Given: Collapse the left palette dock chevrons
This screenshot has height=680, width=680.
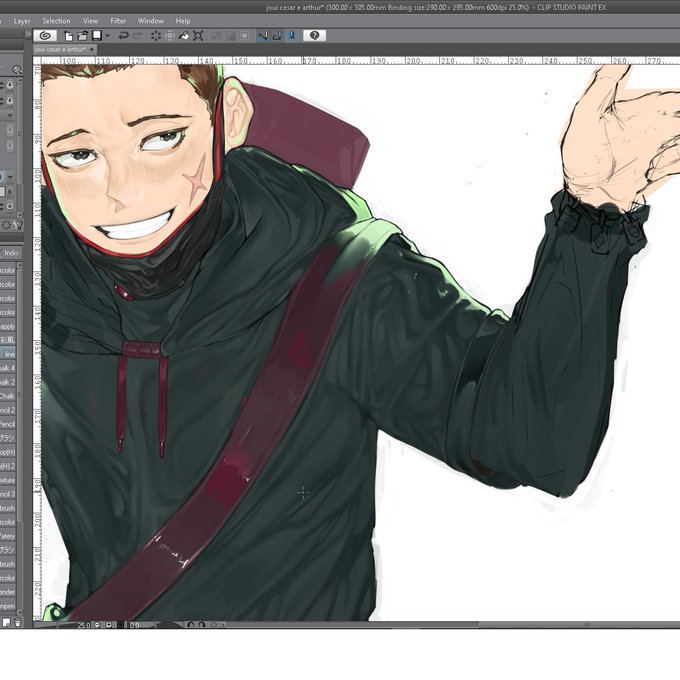Looking at the screenshot, I should [28, 34].
